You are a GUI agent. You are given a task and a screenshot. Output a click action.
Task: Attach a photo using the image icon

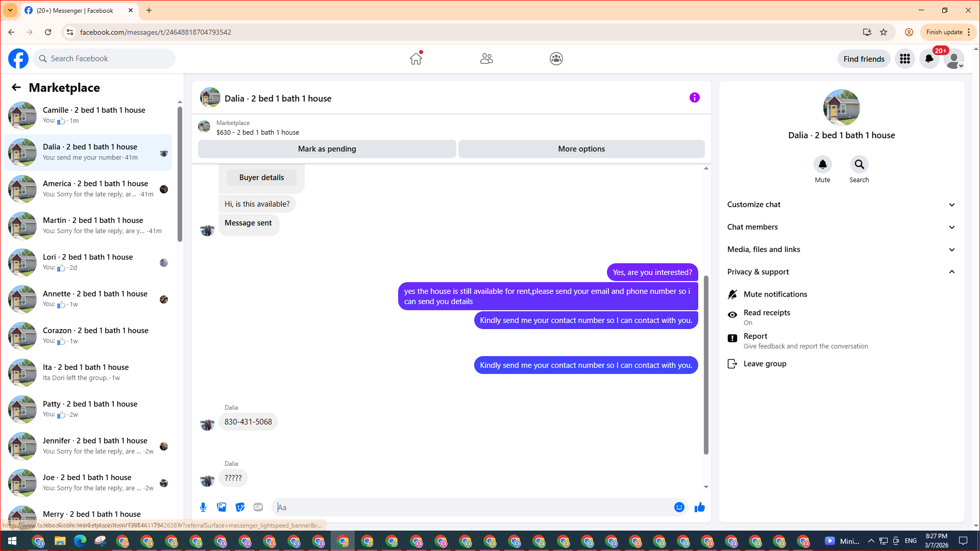pyautogui.click(x=222, y=507)
